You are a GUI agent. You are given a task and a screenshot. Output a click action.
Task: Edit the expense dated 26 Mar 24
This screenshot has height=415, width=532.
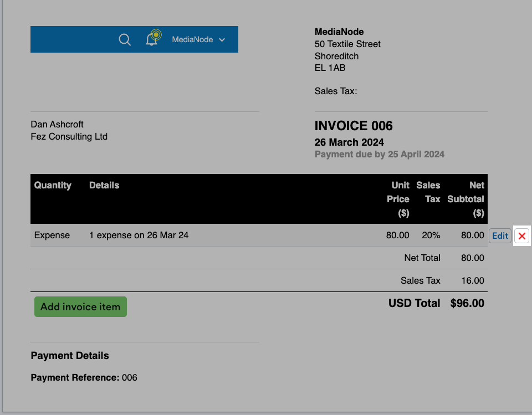(x=500, y=235)
